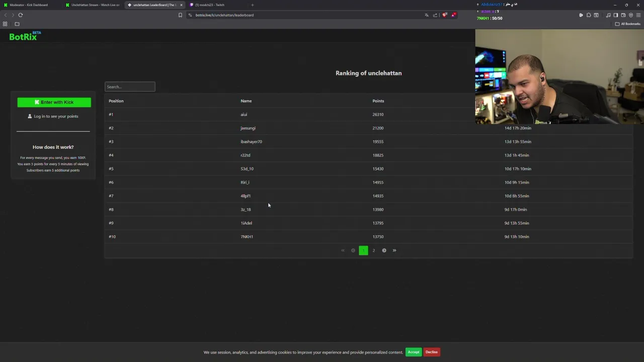Viewport: 644px width, 362px height.
Task: Reload the page with the refresh icon
Action: point(21,15)
